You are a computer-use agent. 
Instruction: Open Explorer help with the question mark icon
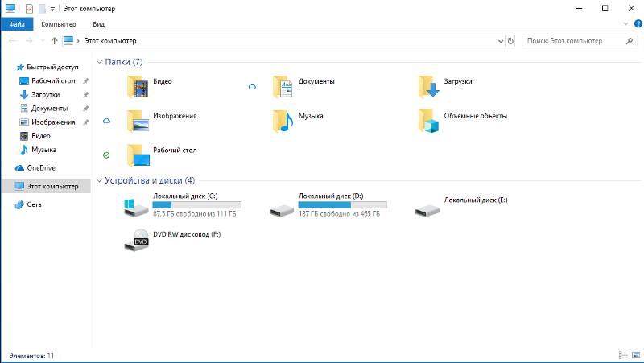tap(638, 24)
